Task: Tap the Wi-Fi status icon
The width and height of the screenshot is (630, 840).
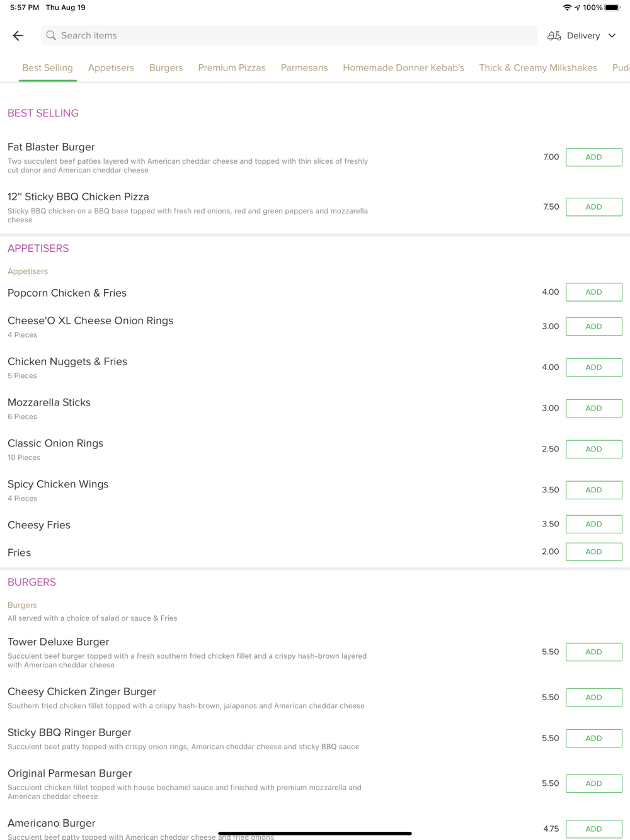Action: tap(567, 8)
